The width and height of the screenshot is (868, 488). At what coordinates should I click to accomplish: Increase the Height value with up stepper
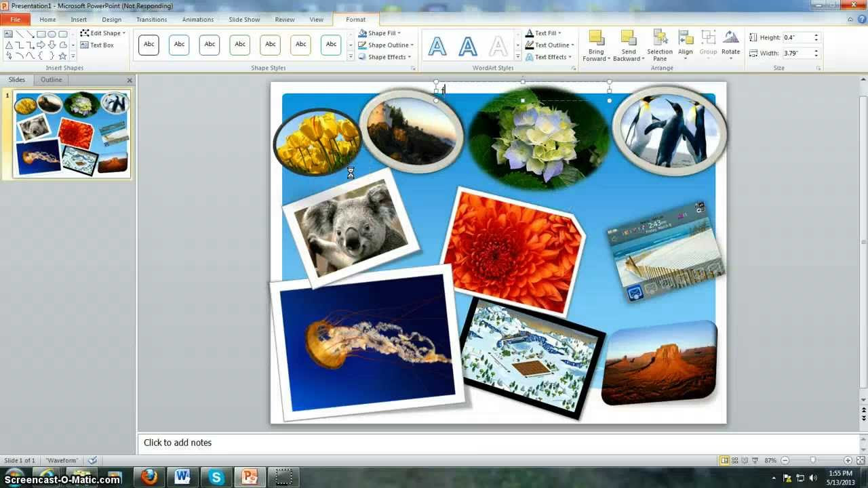[x=816, y=35]
